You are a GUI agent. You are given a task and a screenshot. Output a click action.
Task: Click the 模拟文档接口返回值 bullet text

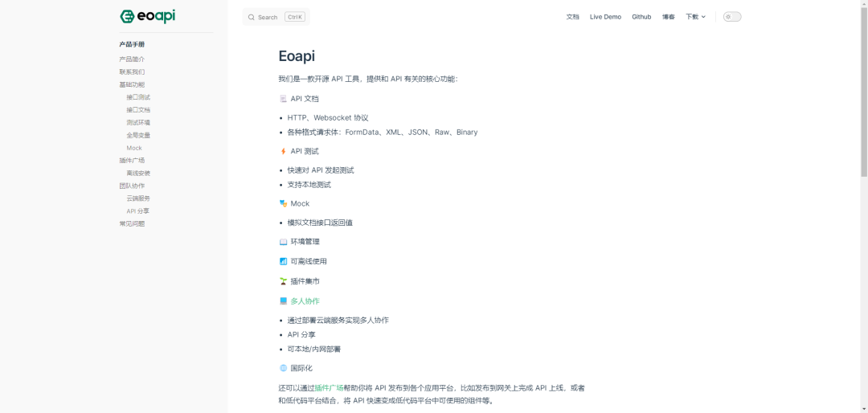coord(320,223)
